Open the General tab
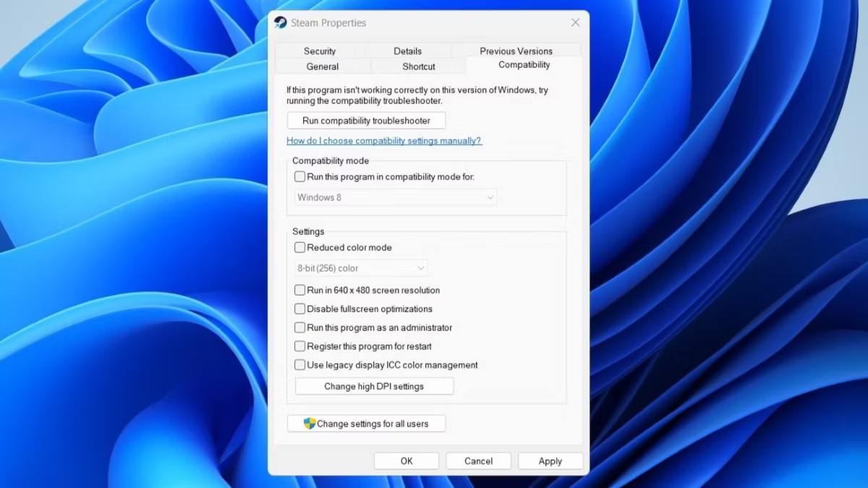Image resolution: width=868 pixels, height=488 pixels. [323, 67]
